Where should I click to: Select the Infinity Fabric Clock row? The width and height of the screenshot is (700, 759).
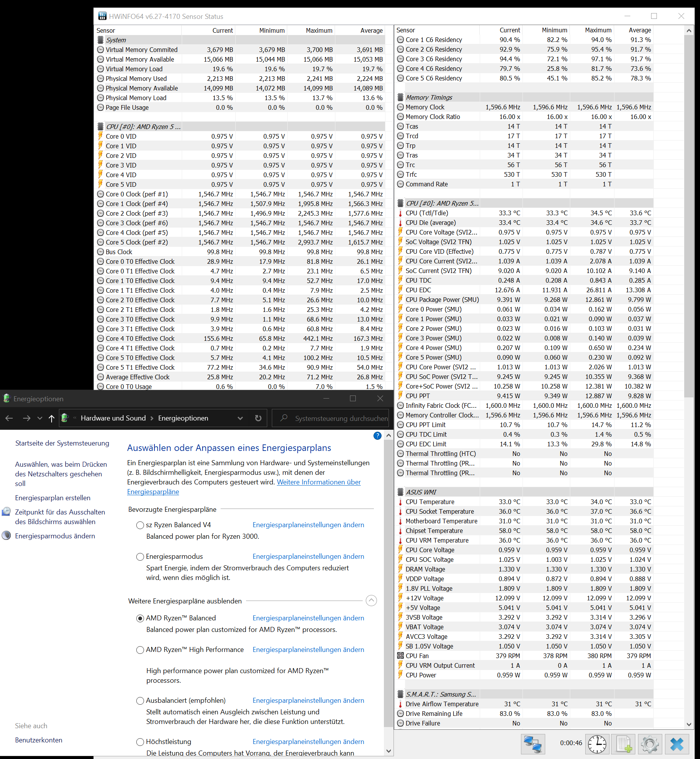pos(524,405)
